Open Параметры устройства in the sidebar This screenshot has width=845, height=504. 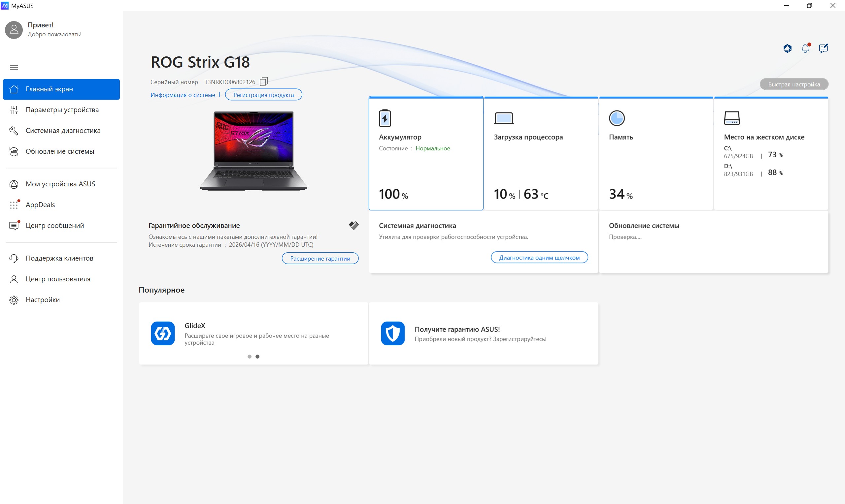click(x=61, y=110)
